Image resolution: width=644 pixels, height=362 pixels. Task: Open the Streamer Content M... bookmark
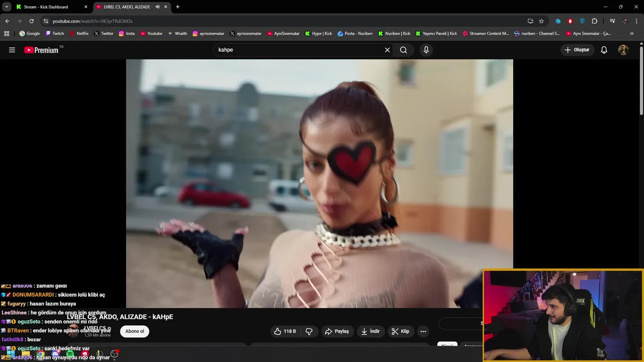[485, 34]
